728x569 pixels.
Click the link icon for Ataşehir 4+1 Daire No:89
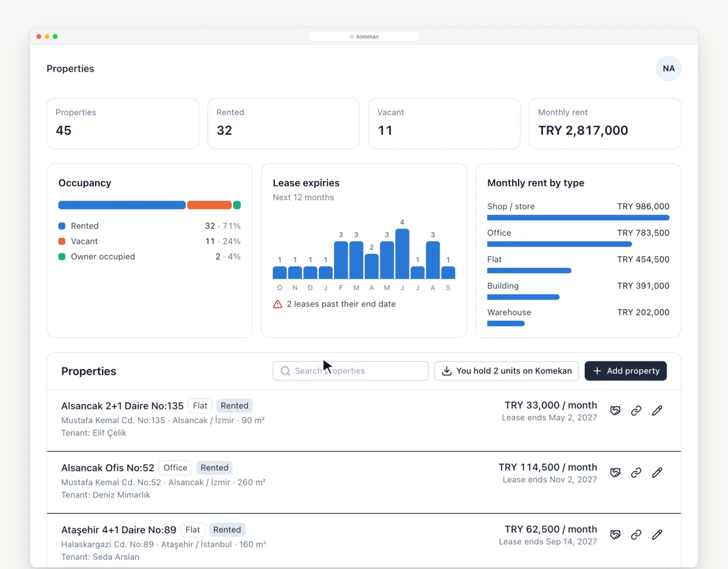click(636, 535)
